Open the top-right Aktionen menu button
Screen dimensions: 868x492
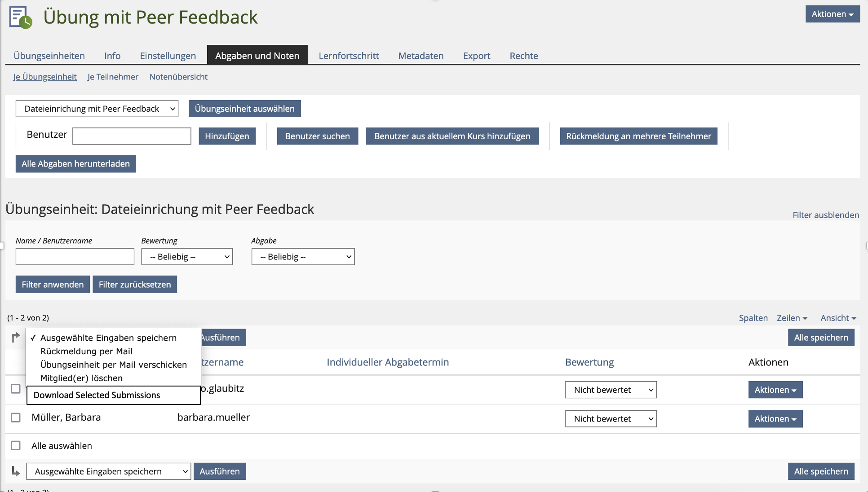(832, 14)
